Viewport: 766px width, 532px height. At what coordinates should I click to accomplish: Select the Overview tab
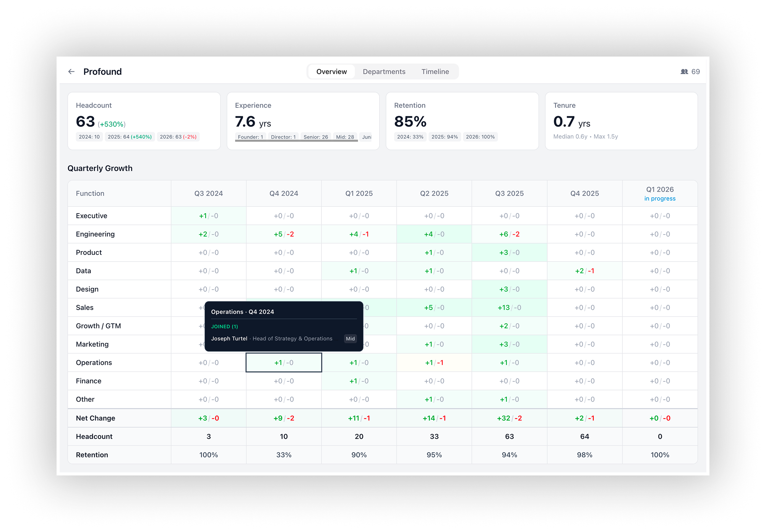pos(331,72)
